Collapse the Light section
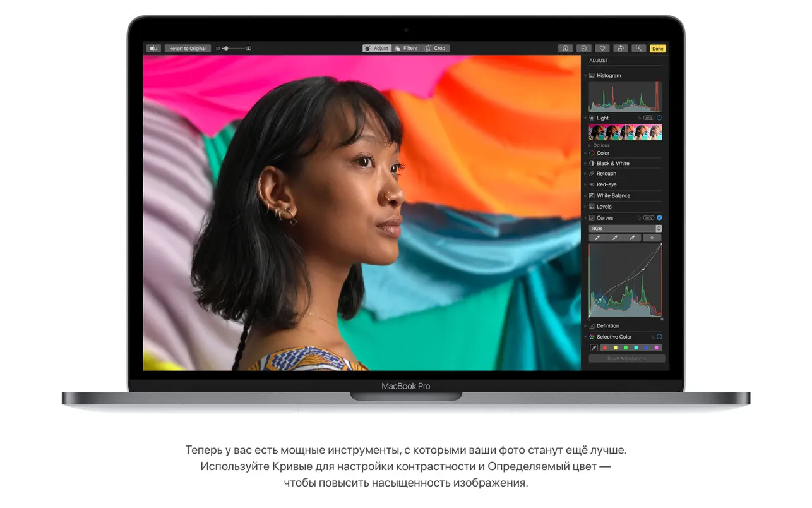The height and width of the screenshot is (508, 812). pos(585,118)
